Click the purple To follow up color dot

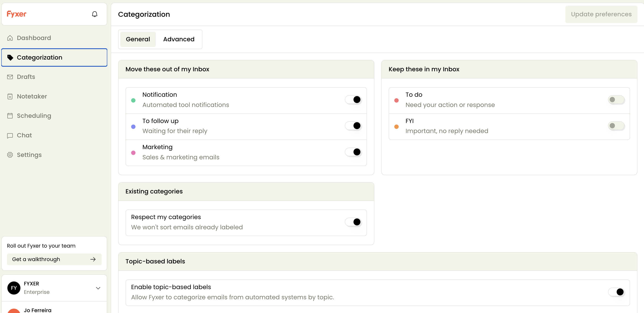pyautogui.click(x=133, y=127)
